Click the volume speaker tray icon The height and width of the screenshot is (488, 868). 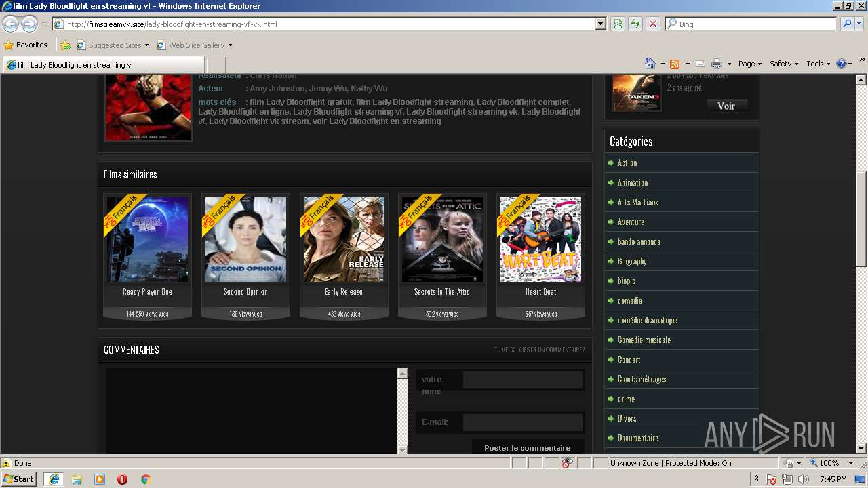click(802, 479)
